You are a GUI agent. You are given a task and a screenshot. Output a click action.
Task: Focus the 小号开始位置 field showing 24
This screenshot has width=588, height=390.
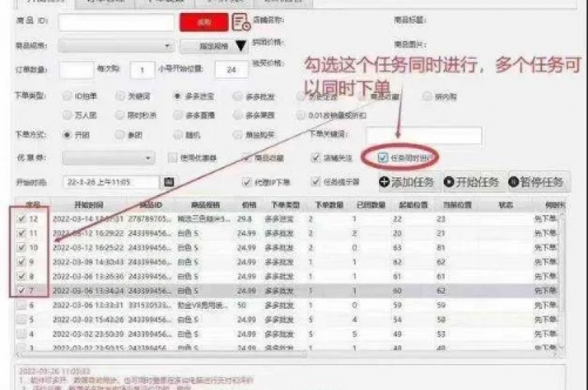(x=231, y=70)
